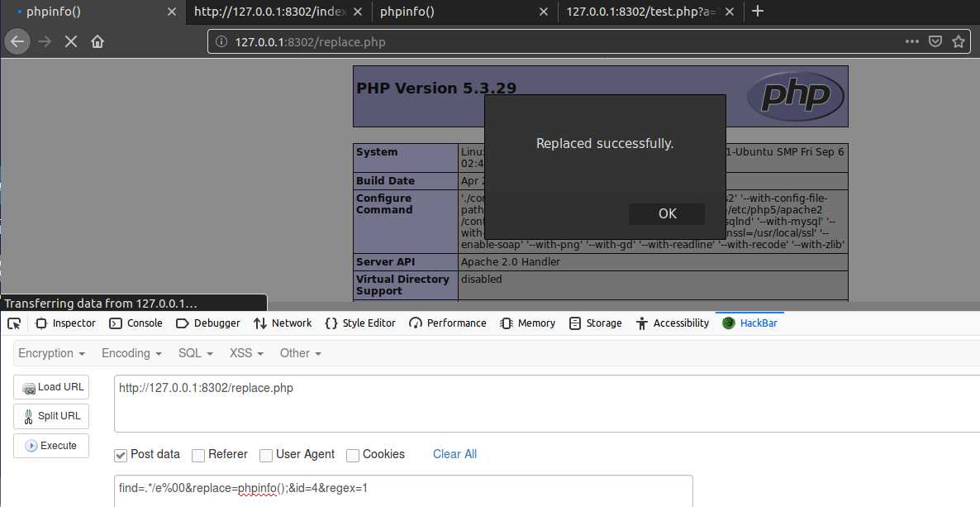This screenshot has height=507, width=980.
Task: Open the Debugger panel
Action: pos(208,323)
